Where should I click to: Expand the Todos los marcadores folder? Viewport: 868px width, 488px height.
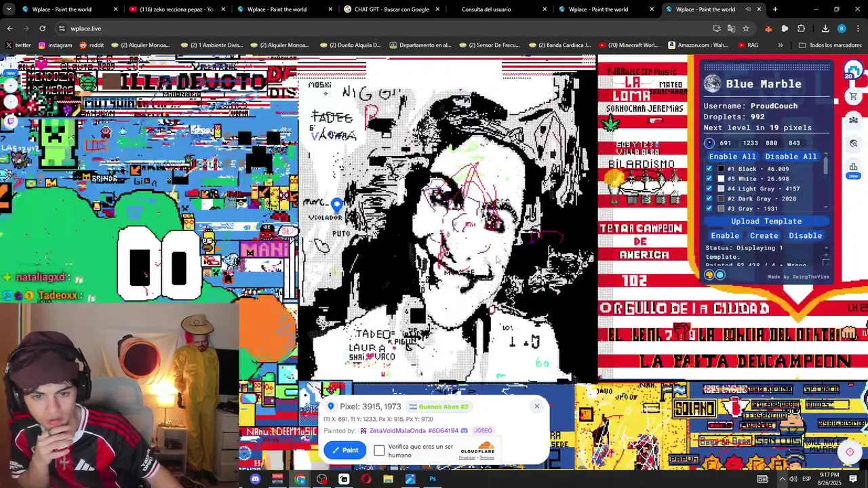pyautogui.click(x=829, y=45)
